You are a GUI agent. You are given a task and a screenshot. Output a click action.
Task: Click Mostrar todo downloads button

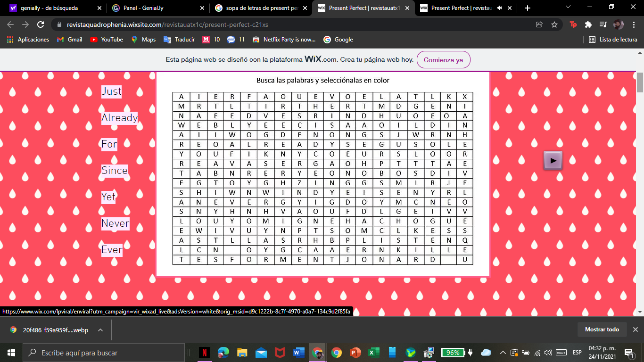click(x=602, y=329)
